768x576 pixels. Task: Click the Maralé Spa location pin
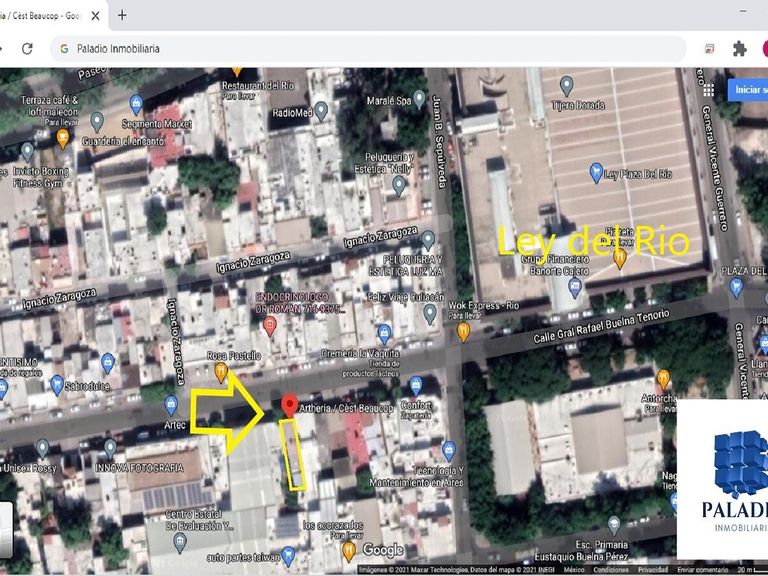419,99
